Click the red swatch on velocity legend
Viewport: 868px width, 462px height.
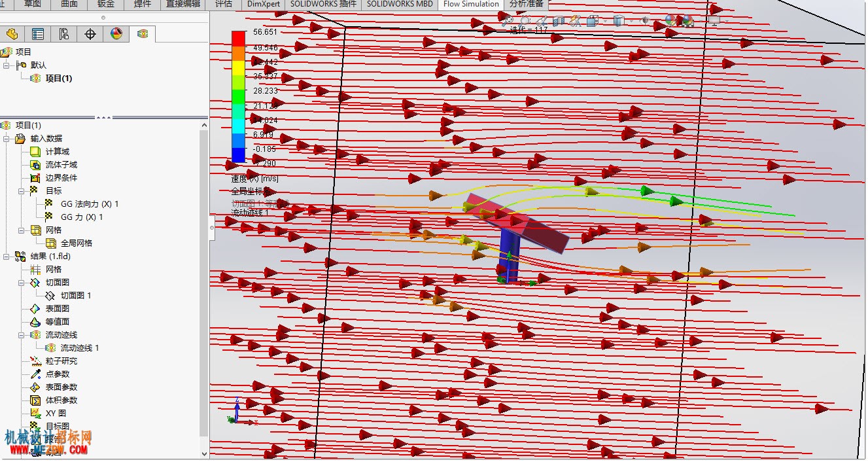238,38
